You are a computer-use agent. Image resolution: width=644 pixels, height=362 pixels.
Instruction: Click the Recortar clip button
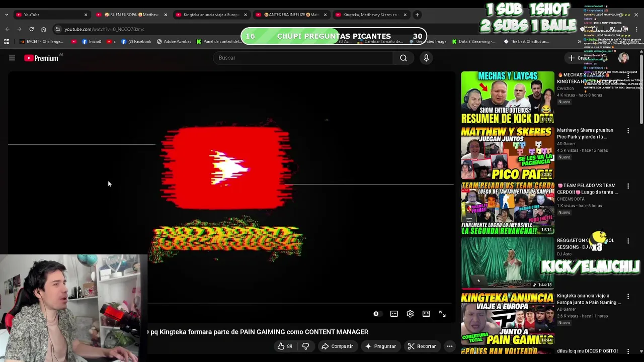422,346
